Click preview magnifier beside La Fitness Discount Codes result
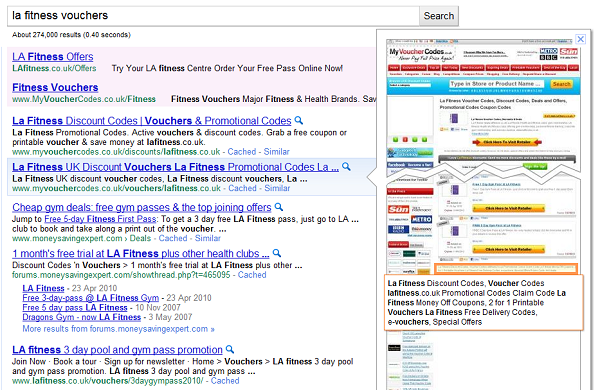The height and width of the screenshot is (390, 600). click(x=299, y=121)
